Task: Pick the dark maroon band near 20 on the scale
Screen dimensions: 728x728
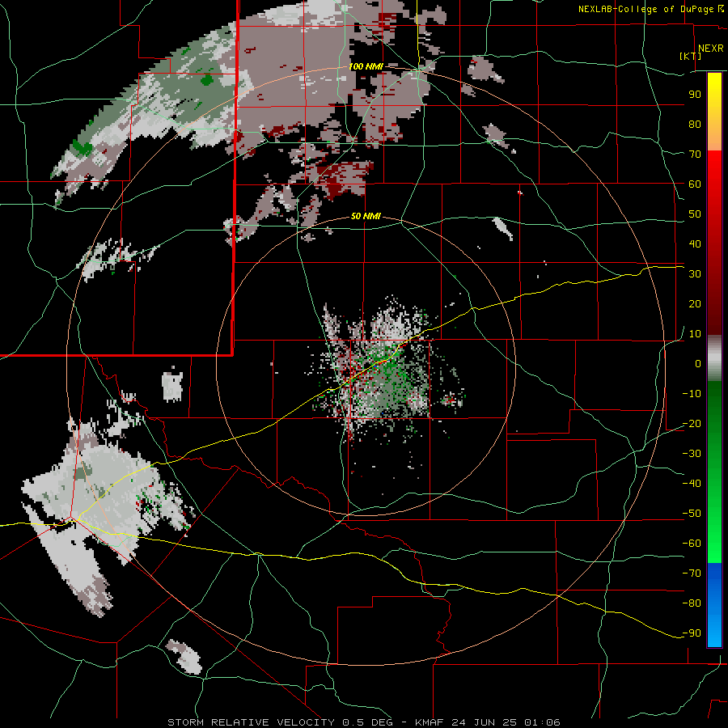Action: click(714, 307)
